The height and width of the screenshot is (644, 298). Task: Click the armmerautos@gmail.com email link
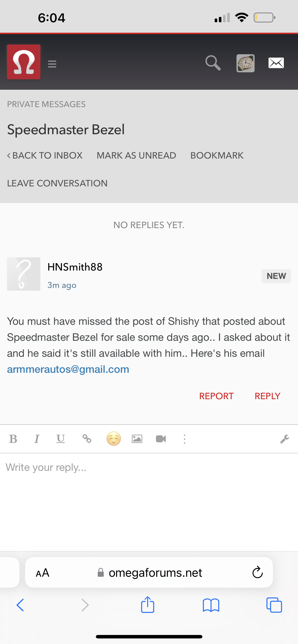[68, 369]
